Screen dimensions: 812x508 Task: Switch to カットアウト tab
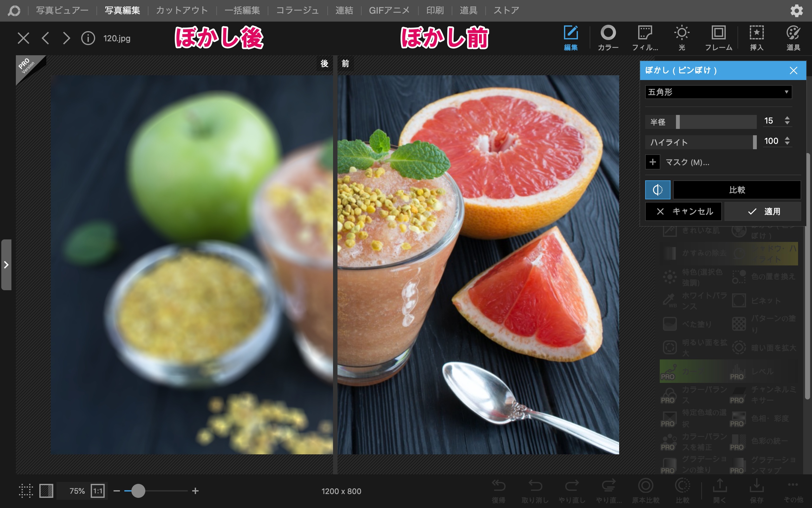[x=182, y=10]
